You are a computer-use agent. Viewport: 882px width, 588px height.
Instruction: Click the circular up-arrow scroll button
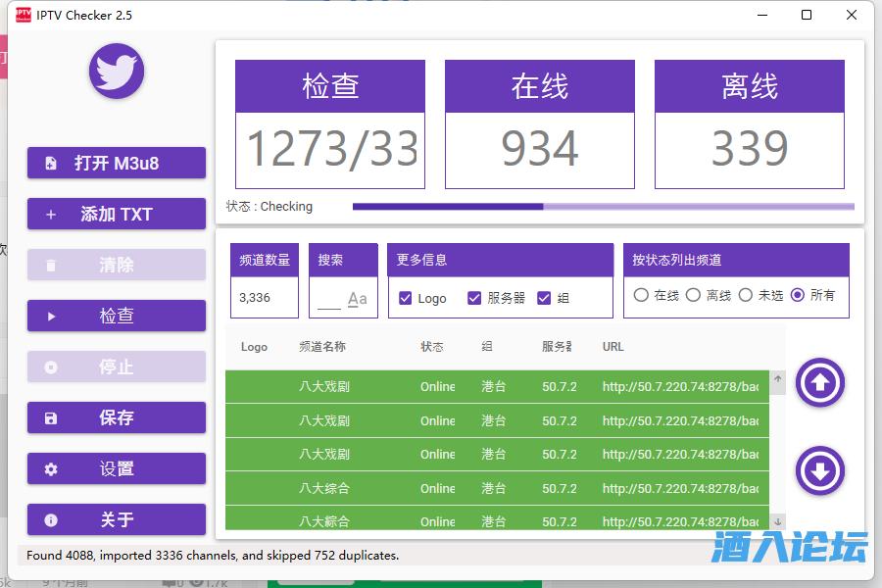pyautogui.click(x=819, y=383)
